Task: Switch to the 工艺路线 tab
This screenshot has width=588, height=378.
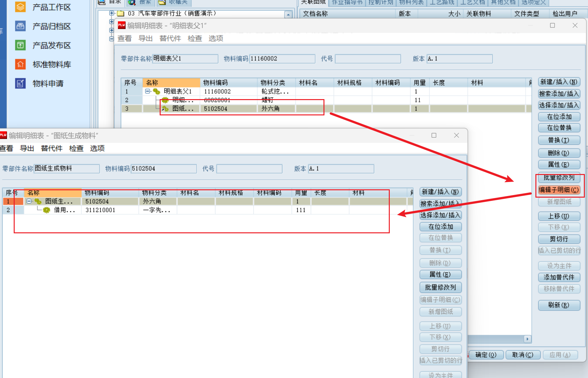Action: 442,3
